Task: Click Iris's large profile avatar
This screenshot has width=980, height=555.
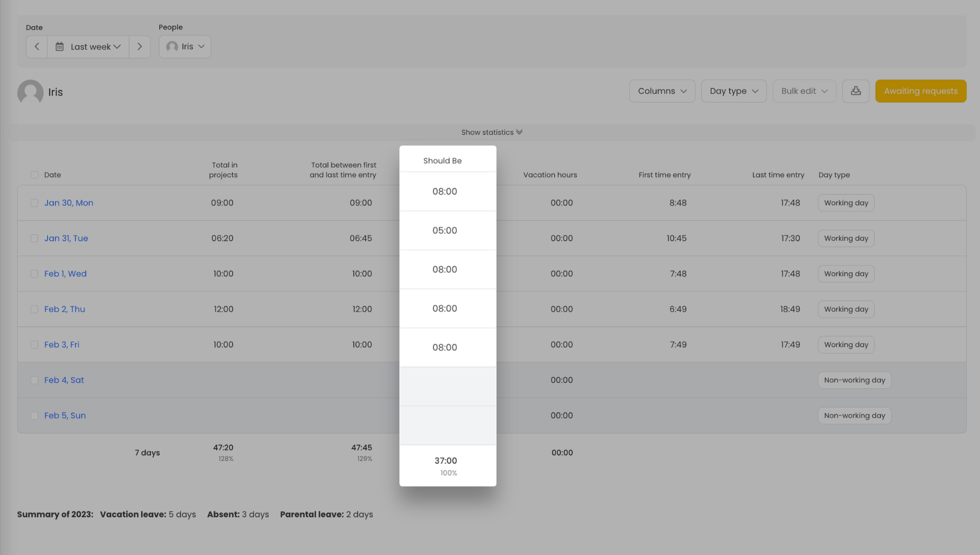Action: tap(30, 92)
